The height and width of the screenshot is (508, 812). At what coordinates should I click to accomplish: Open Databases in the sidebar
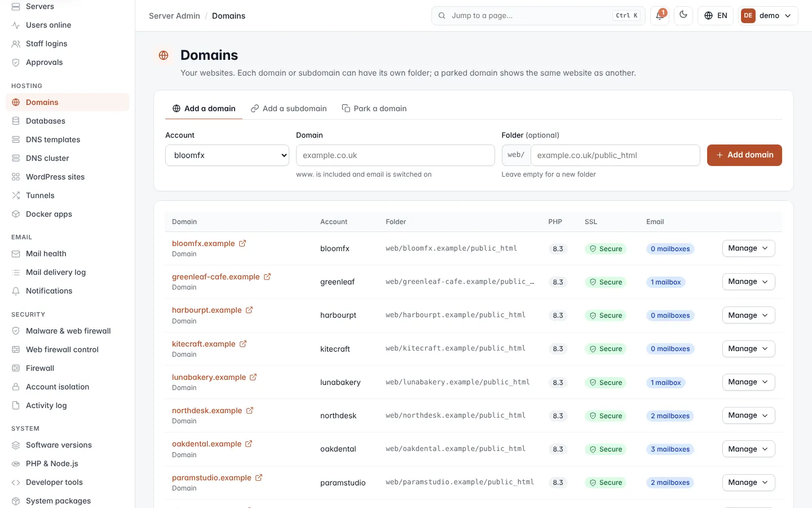(x=68, y=121)
